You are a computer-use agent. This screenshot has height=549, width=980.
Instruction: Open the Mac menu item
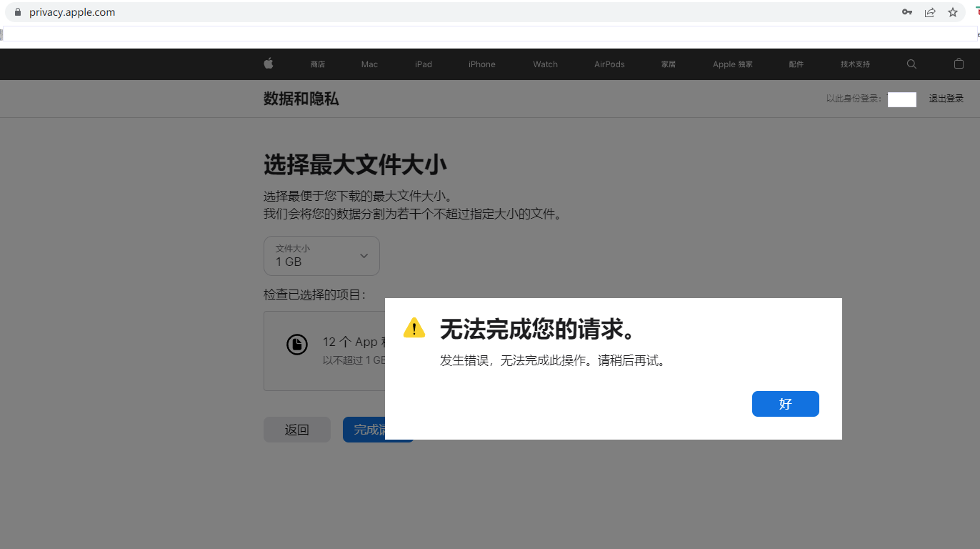[369, 64]
